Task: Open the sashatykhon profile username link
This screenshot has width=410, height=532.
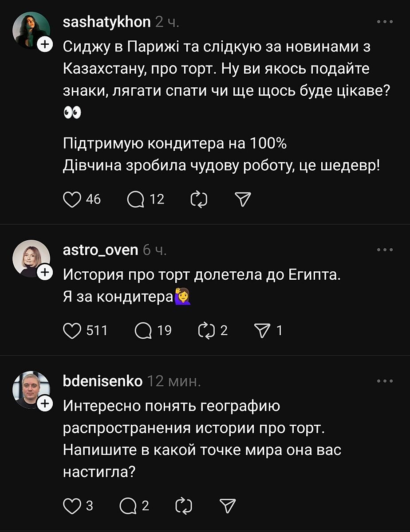Action: [107, 22]
